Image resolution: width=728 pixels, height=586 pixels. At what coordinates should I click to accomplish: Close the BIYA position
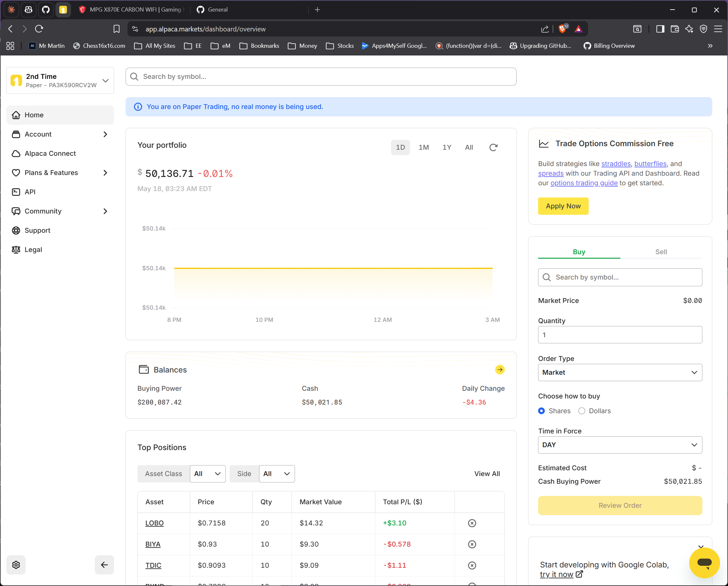472,544
